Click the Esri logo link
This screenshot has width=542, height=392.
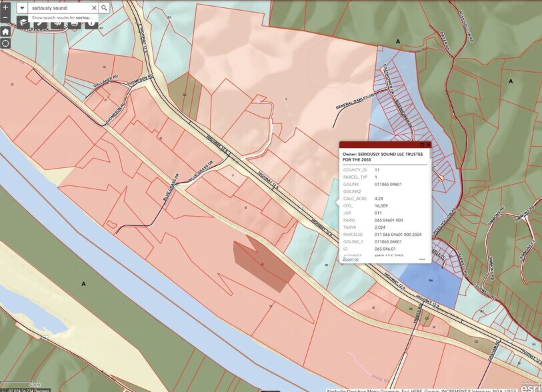(531, 387)
